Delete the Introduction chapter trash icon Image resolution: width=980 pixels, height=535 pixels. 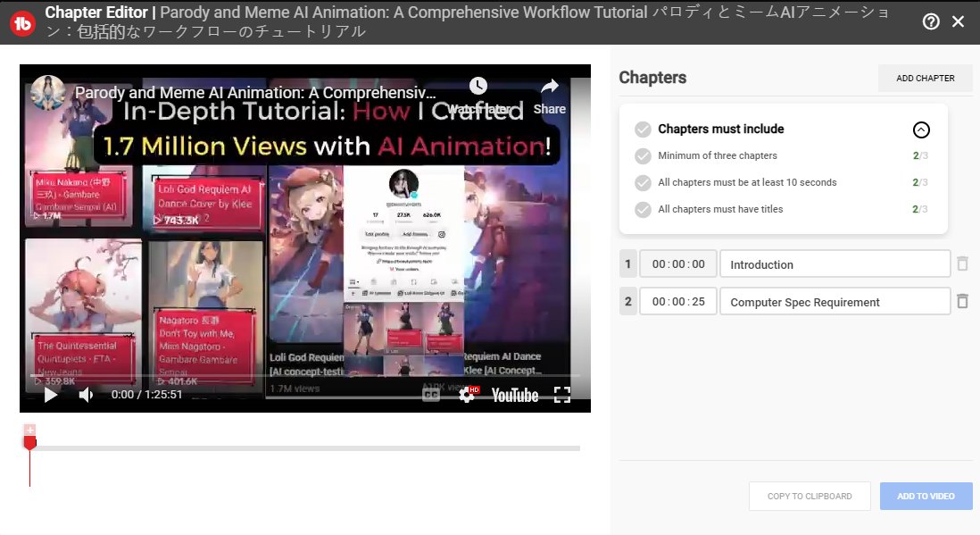point(962,264)
